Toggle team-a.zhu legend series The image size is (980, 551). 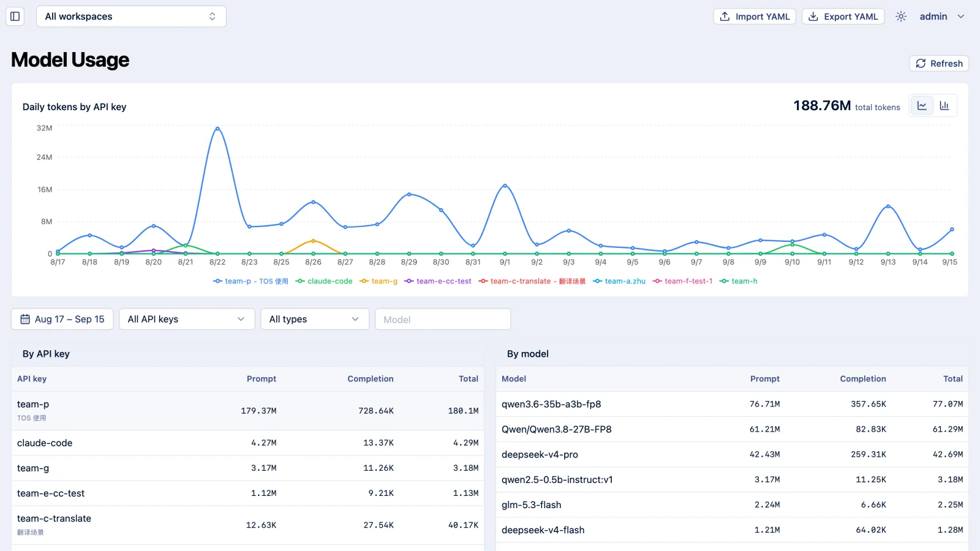[x=619, y=281]
